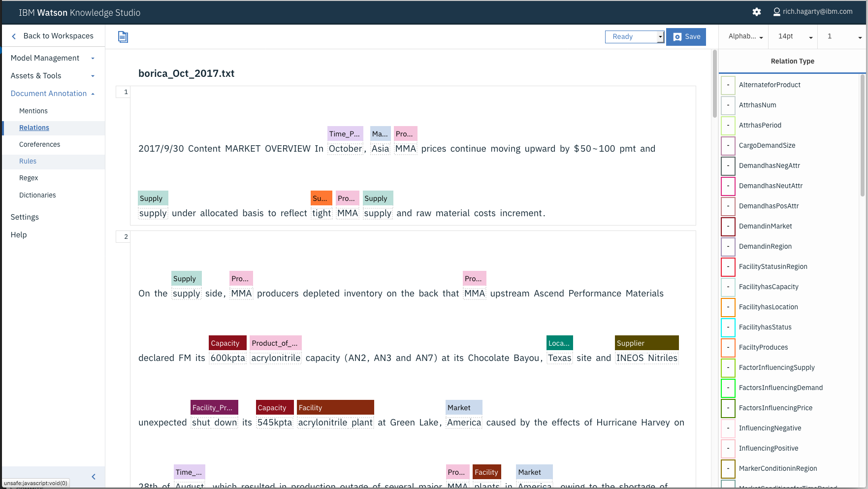868x489 pixels.
Task: Select the MarkerConditioninRegion relation type
Action: point(778,469)
